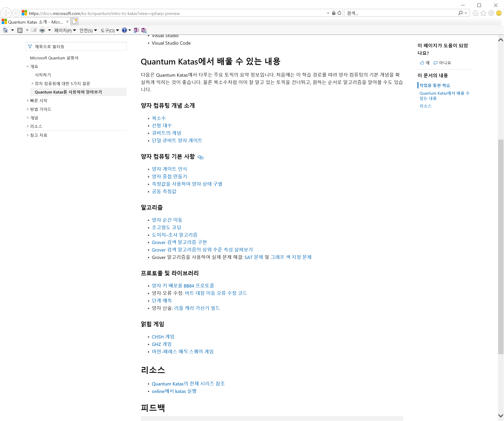Screen dimensions: 504x421
Task: Click the Read mail envelope icon
Action: pyautogui.click(x=34, y=30)
